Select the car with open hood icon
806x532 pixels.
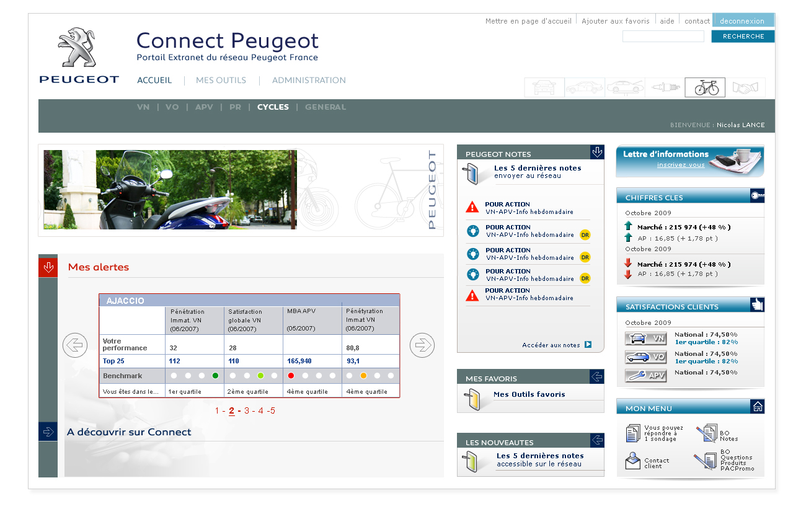(x=625, y=87)
